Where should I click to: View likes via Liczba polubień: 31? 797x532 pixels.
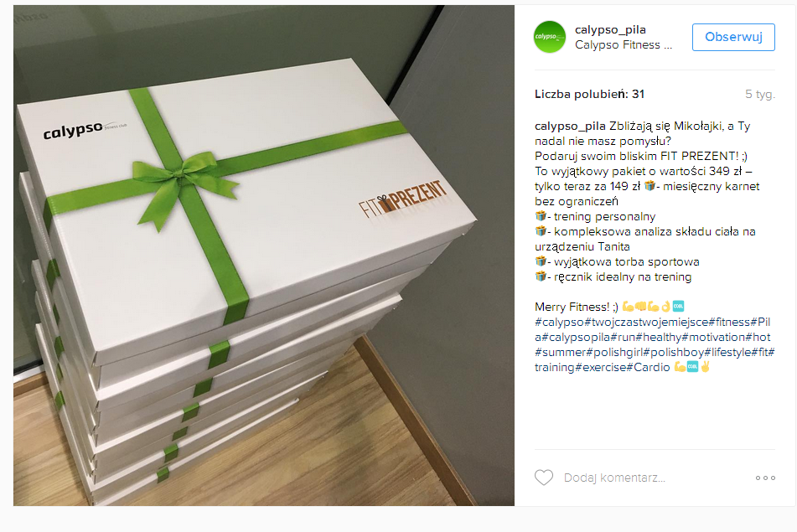589,95
